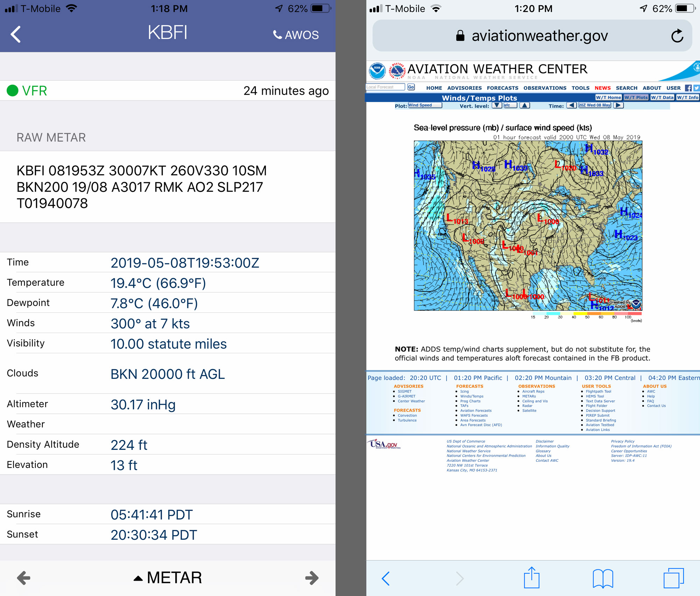The image size is (700, 596).
Task: Open the Facebook icon link
Action: click(688, 88)
